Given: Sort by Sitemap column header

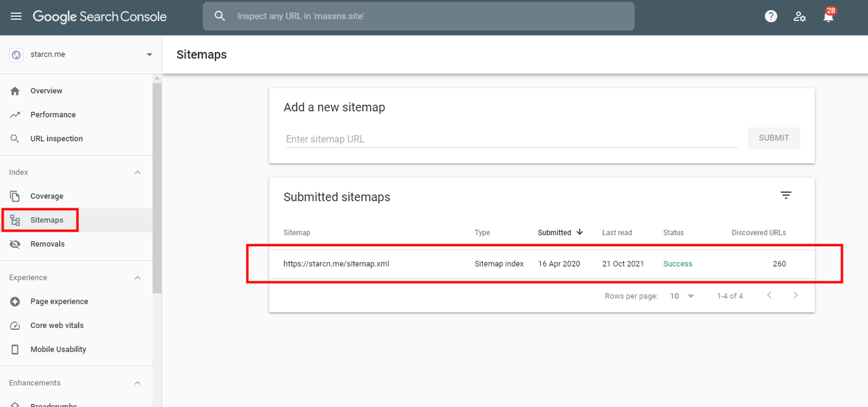Looking at the screenshot, I should coord(297,233).
